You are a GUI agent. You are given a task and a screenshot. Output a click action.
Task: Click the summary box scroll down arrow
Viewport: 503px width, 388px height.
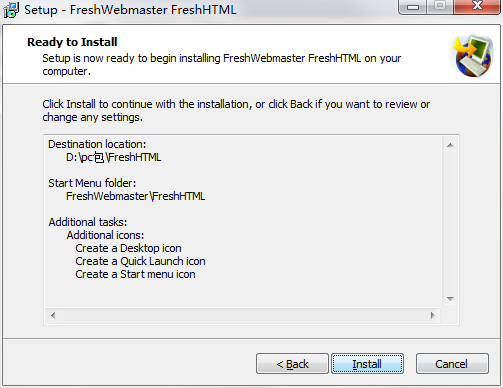(x=450, y=299)
